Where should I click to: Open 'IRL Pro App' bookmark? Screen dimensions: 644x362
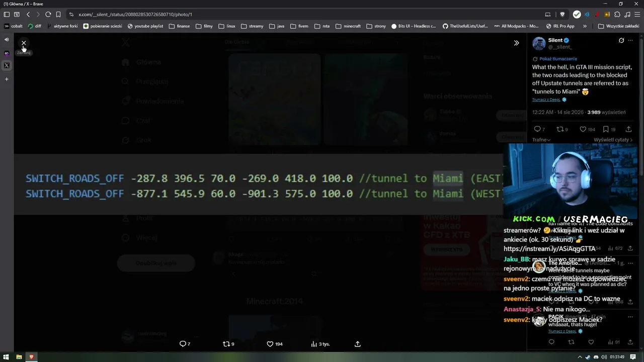click(x=560, y=26)
